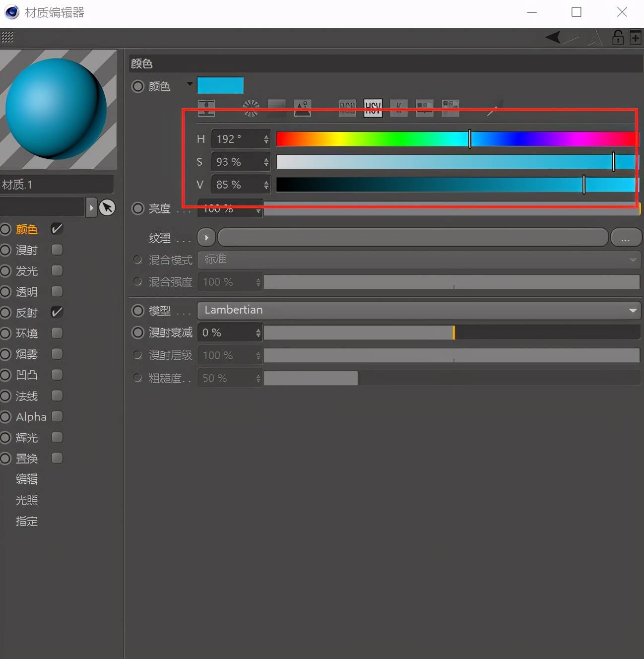Click the blue color swatch
Screen dimensions: 644x659
[x=220, y=85]
